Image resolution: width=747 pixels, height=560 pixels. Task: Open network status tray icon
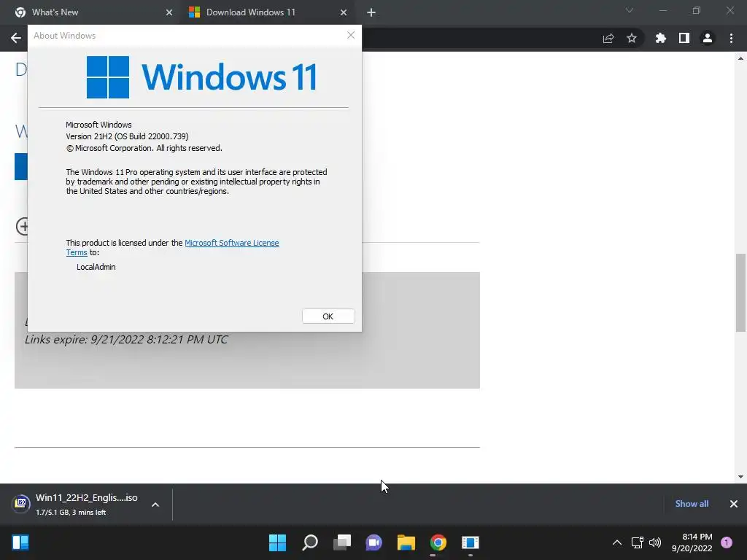[x=638, y=542]
